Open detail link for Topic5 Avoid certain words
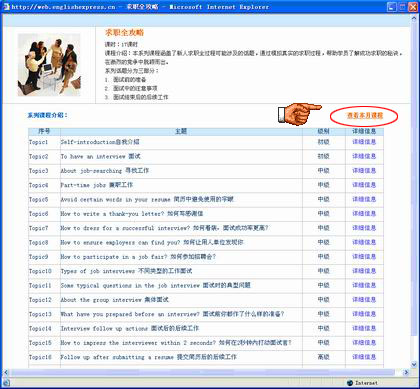Screen dimensions: 420x389 pyautogui.click(x=364, y=199)
